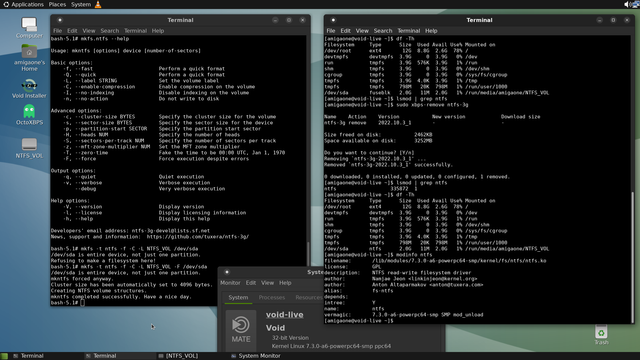Maximize the left Terminal window
640x360 pixels.
coord(289,20)
